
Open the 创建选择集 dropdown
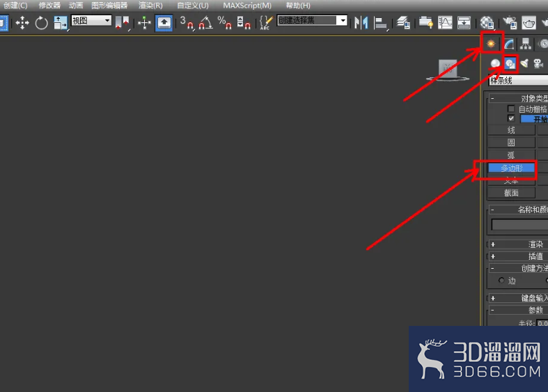point(312,20)
